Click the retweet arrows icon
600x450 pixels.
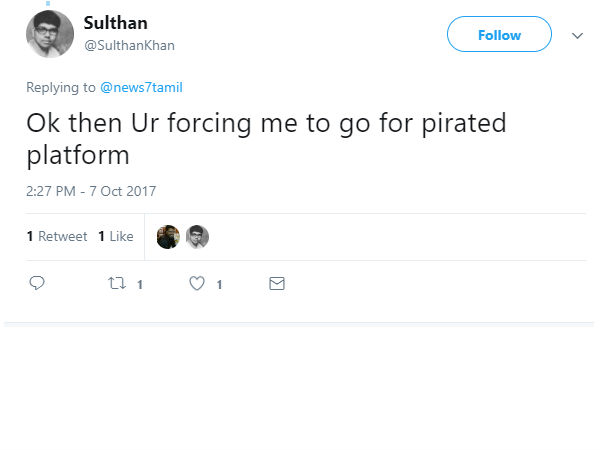tap(116, 284)
